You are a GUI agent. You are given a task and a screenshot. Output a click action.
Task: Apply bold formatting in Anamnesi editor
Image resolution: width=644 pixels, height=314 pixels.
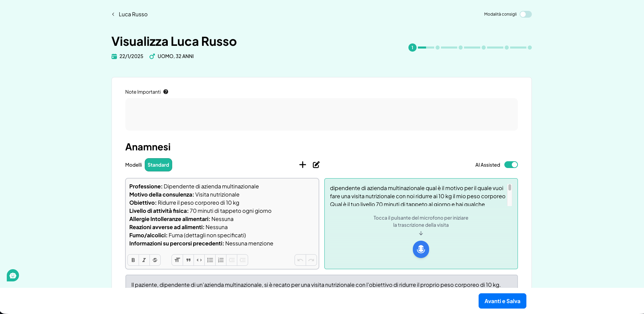tap(133, 260)
